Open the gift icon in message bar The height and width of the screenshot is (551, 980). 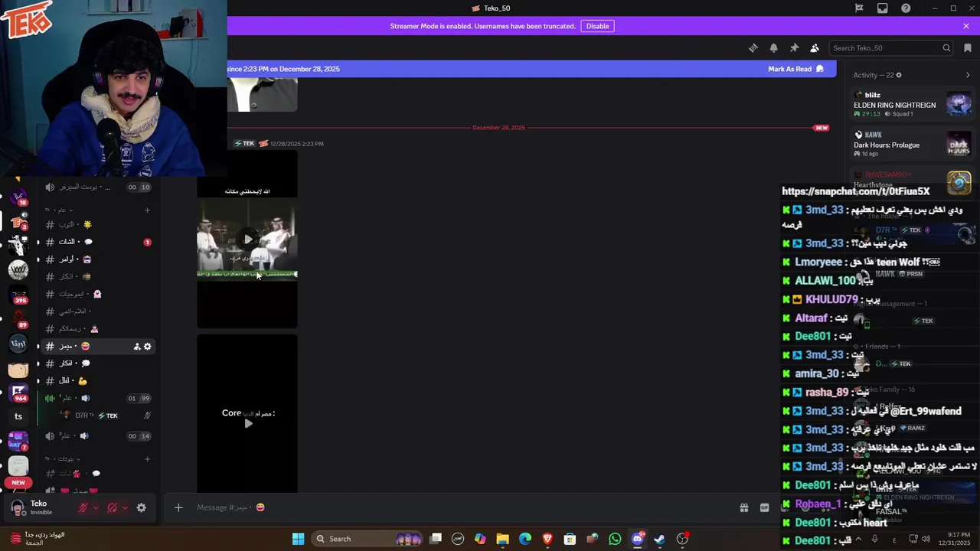743,507
